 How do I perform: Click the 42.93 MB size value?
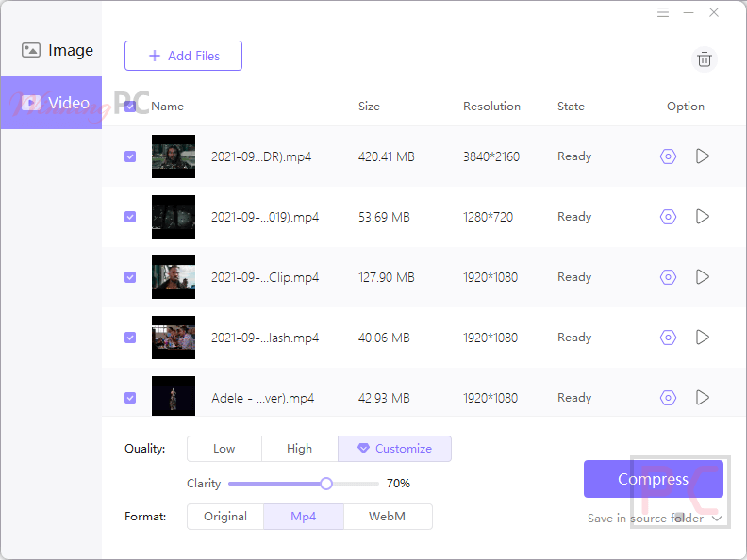pyautogui.click(x=384, y=398)
